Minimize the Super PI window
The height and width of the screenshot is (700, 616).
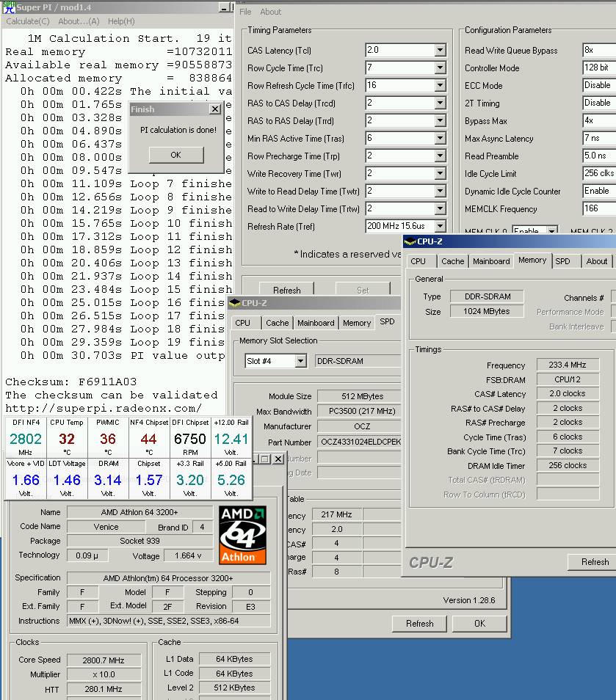(224, 7)
